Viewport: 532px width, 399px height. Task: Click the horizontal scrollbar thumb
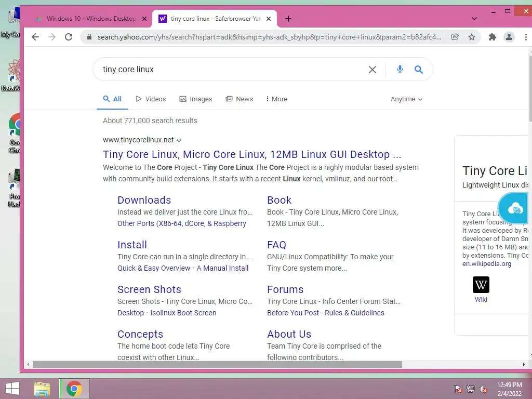coord(217,365)
